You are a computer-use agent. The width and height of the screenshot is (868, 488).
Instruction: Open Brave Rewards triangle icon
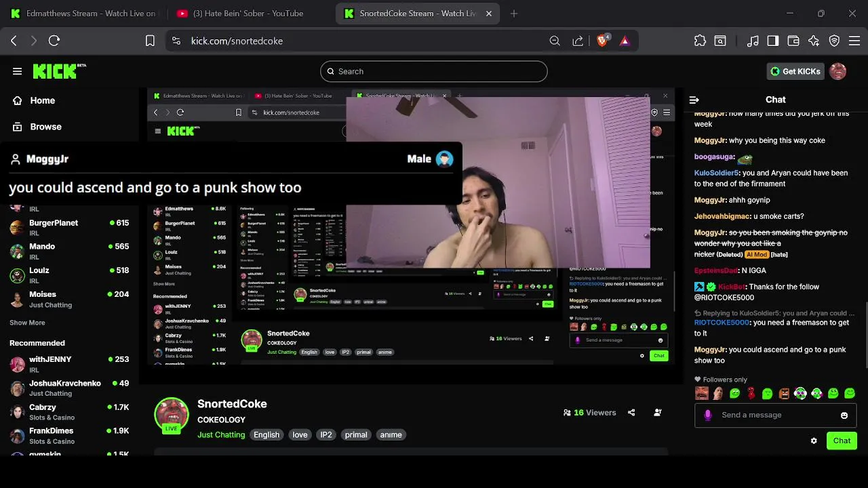point(625,41)
